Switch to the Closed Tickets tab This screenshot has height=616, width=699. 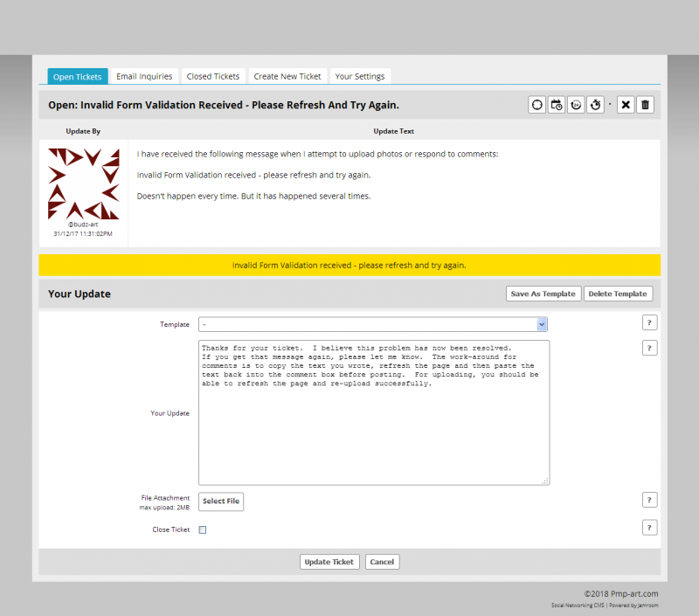pos(213,77)
